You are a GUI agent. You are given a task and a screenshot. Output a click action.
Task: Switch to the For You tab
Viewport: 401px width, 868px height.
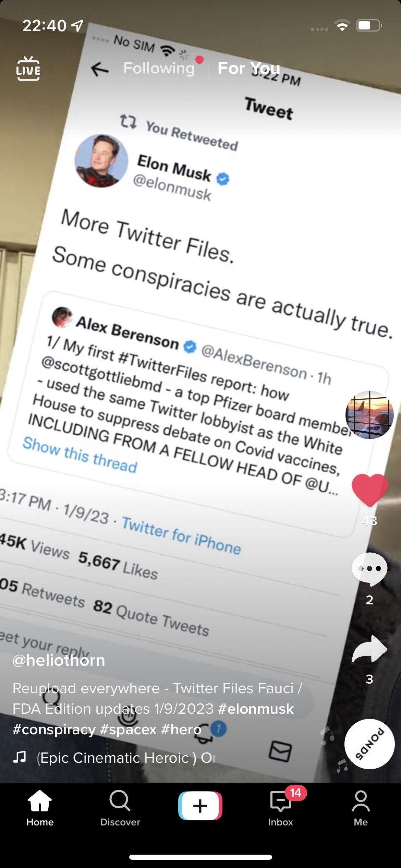click(x=249, y=68)
